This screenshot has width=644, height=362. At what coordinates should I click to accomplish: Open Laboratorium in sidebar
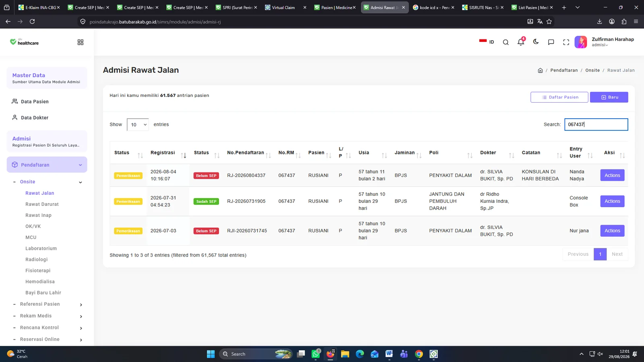(x=41, y=249)
